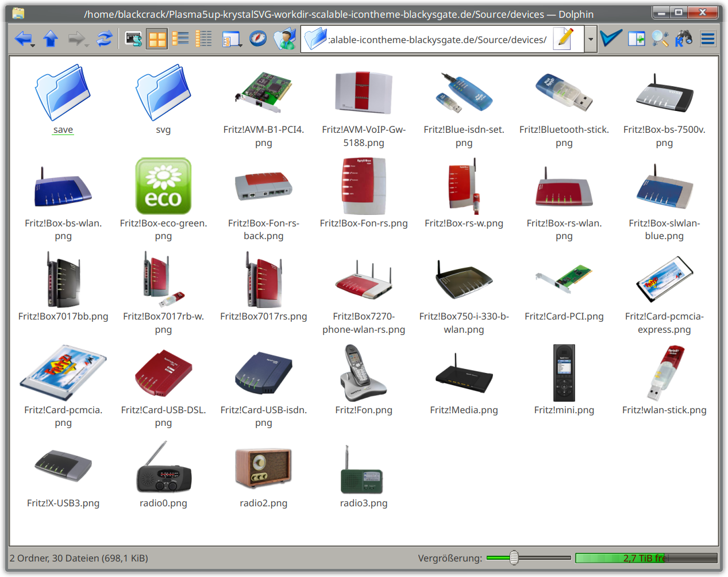
Task: Open the hamburger control menu
Action: click(708, 39)
